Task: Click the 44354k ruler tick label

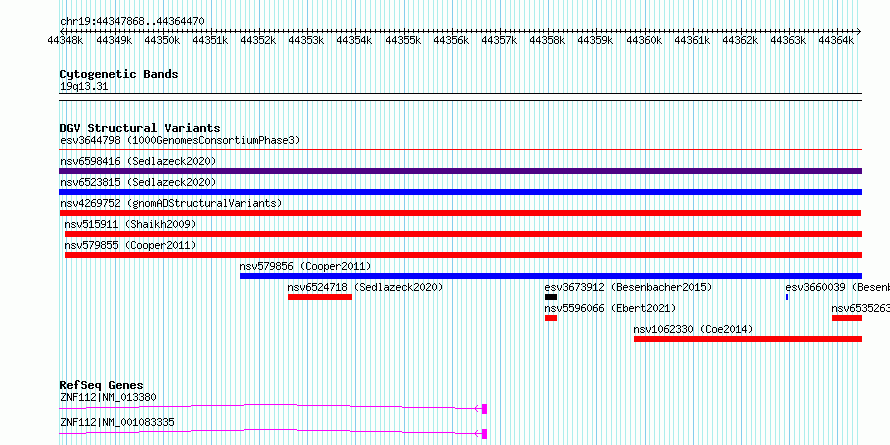Action: click(x=355, y=40)
